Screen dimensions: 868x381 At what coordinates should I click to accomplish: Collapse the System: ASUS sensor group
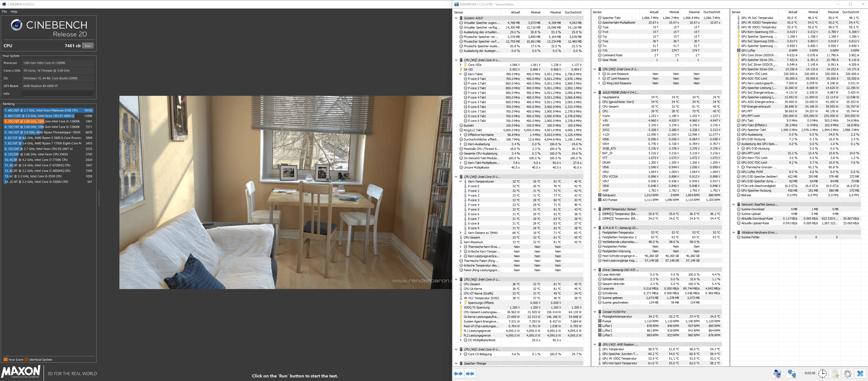(x=456, y=18)
